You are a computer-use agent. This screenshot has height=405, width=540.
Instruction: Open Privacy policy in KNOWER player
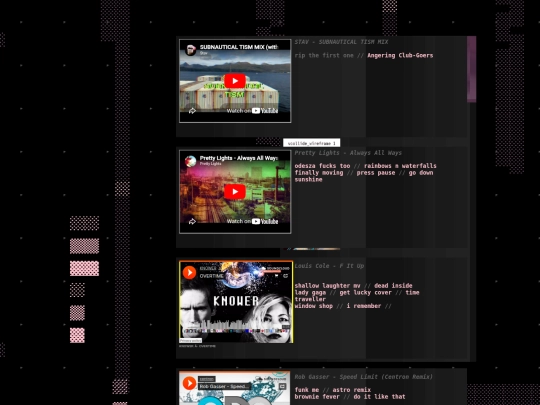point(190,341)
